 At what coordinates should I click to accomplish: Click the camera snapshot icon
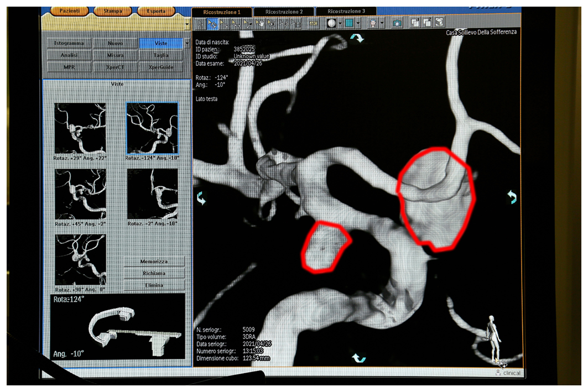pos(397,23)
